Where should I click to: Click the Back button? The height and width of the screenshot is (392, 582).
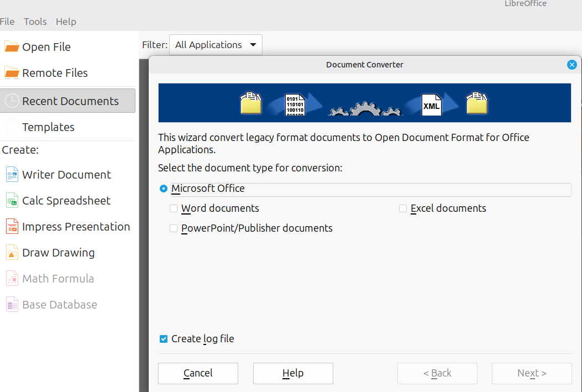pos(437,373)
